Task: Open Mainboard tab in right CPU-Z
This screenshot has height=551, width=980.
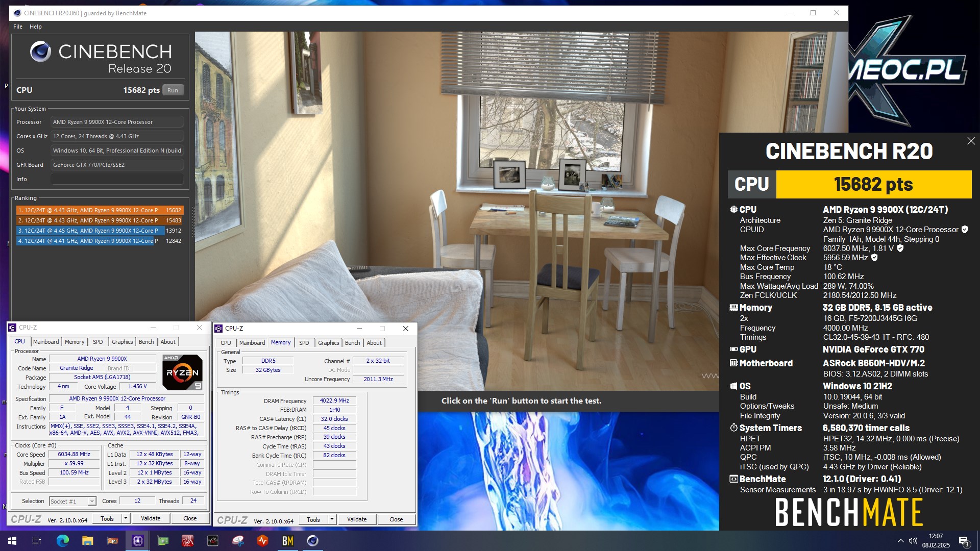Action: click(x=252, y=343)
